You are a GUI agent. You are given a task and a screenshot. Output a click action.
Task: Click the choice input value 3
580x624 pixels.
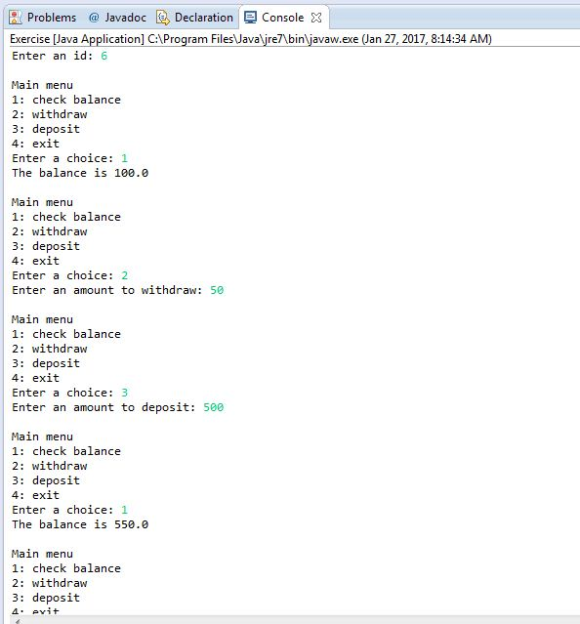(125, 393)
